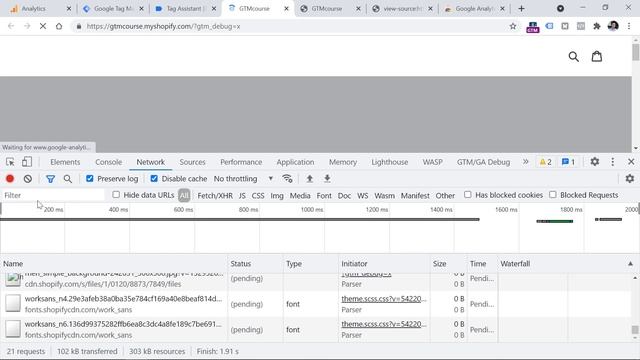Filter requests by Img
The image size is (640, 360).
pos(277,196)
